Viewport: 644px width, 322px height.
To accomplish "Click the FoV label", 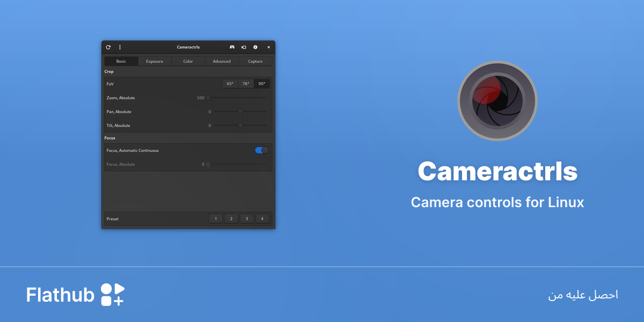I will pos(110,84).
